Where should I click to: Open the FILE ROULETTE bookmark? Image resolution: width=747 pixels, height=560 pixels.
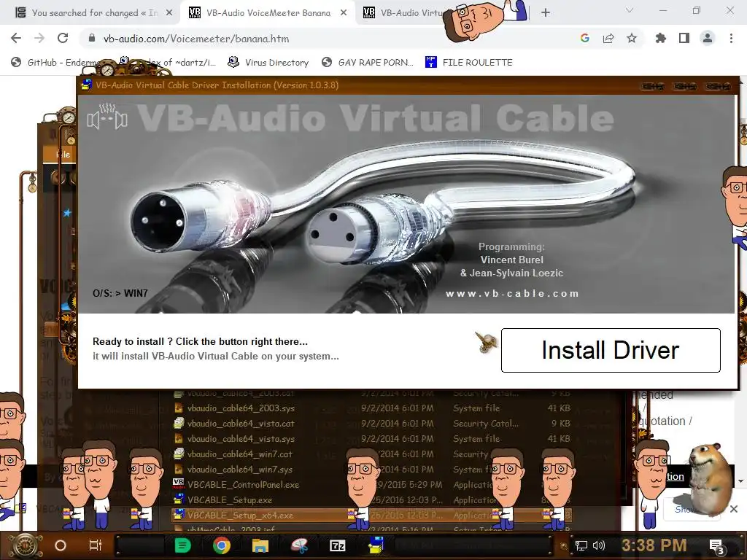click(469, 63)
